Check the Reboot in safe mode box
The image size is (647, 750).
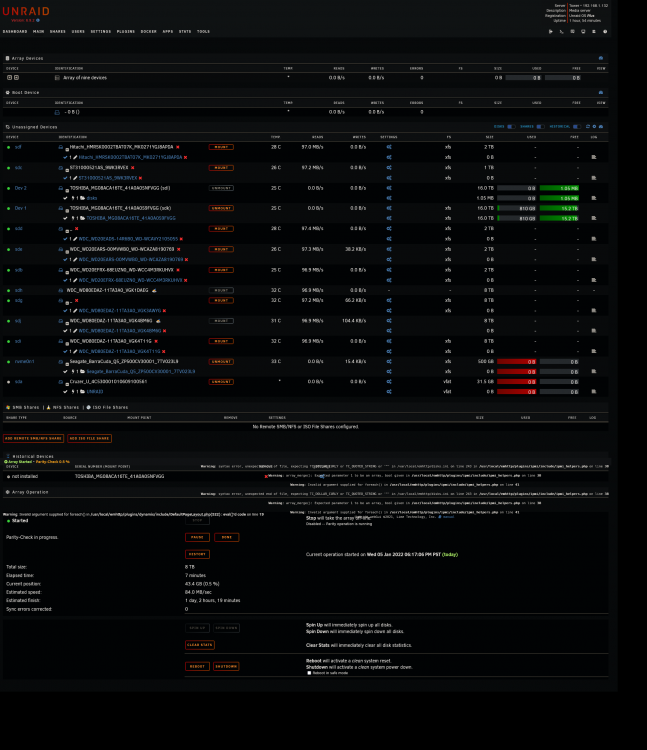[x=309, y=673]
